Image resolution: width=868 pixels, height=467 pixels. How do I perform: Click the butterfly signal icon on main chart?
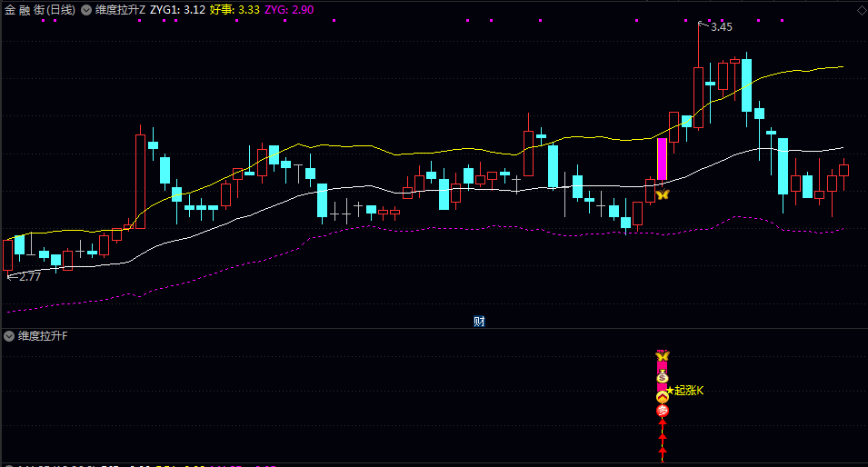coord(663,194)
